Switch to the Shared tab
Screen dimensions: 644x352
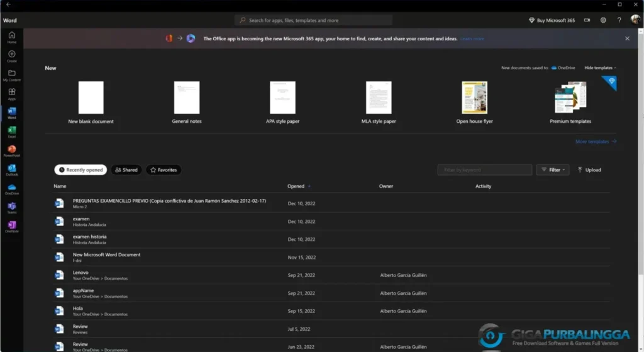(126, 170)
